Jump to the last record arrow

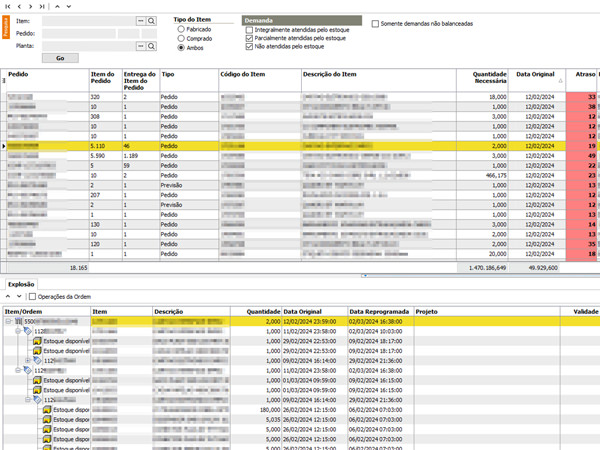point(42,7)
